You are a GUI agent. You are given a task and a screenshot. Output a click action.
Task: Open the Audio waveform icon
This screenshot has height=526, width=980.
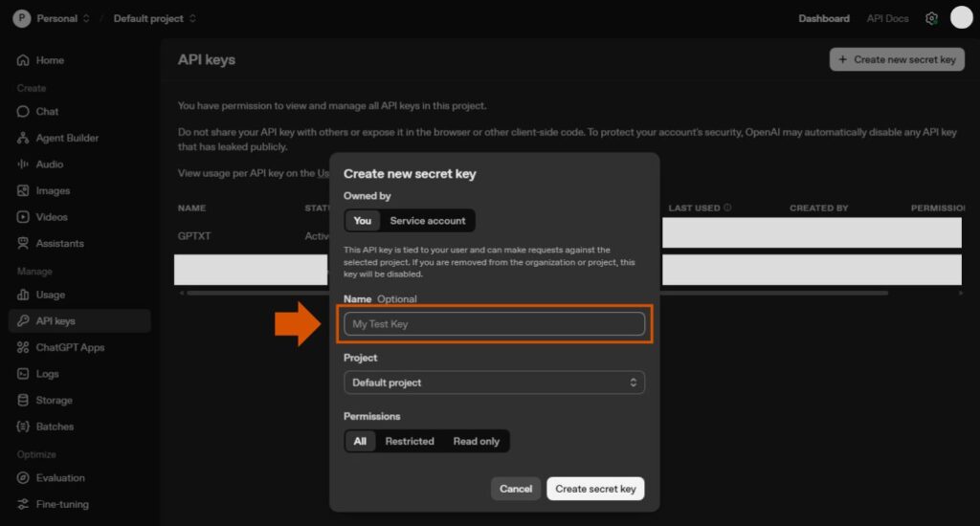tap(23, 164)
